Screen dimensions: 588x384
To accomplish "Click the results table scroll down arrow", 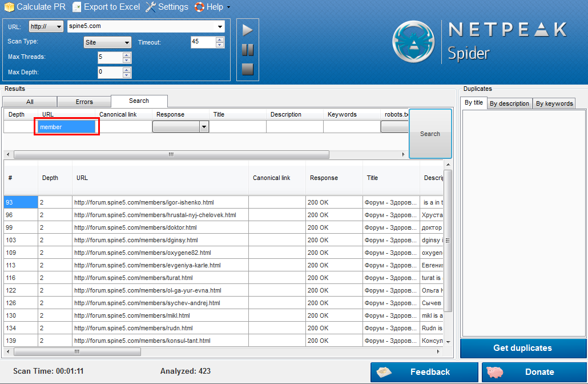I will pos(448,342).
